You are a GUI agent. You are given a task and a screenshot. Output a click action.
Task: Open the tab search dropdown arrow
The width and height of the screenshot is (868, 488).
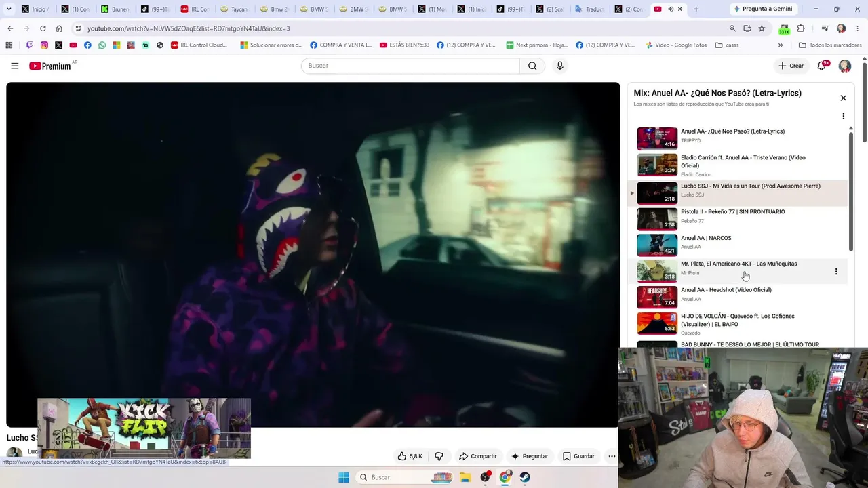(x=9, y=9)
